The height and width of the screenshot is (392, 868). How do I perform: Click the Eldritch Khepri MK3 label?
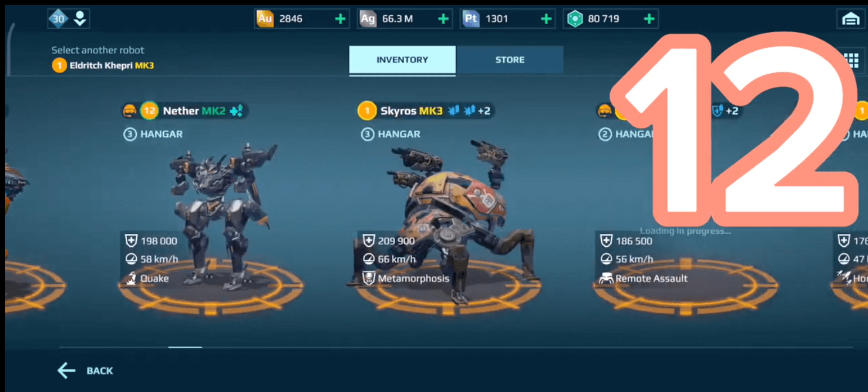point(111,65)
